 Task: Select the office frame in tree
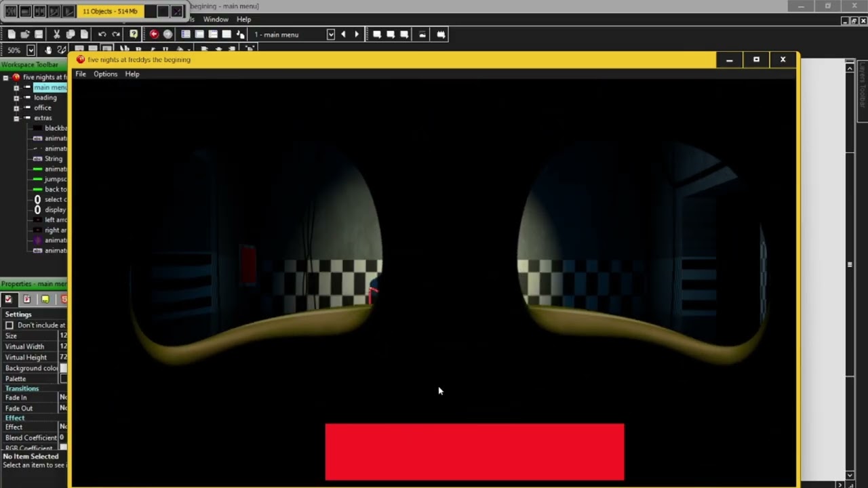coord(43,108)
